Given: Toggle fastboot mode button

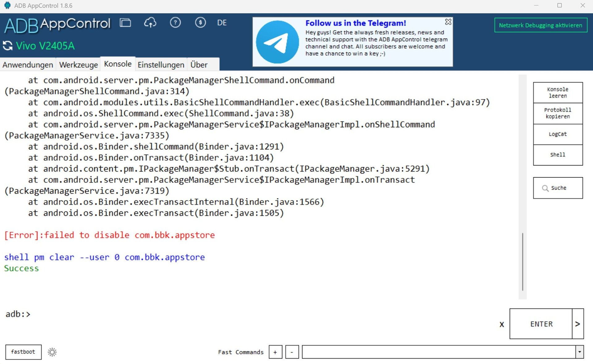Looking at the screenshot, I should click(x=23, y=352).
